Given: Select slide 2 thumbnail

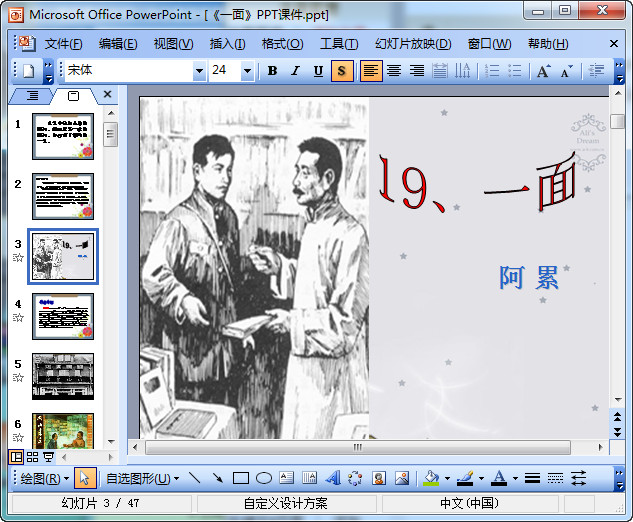Looking at the screenshot, I should [63, 197].
